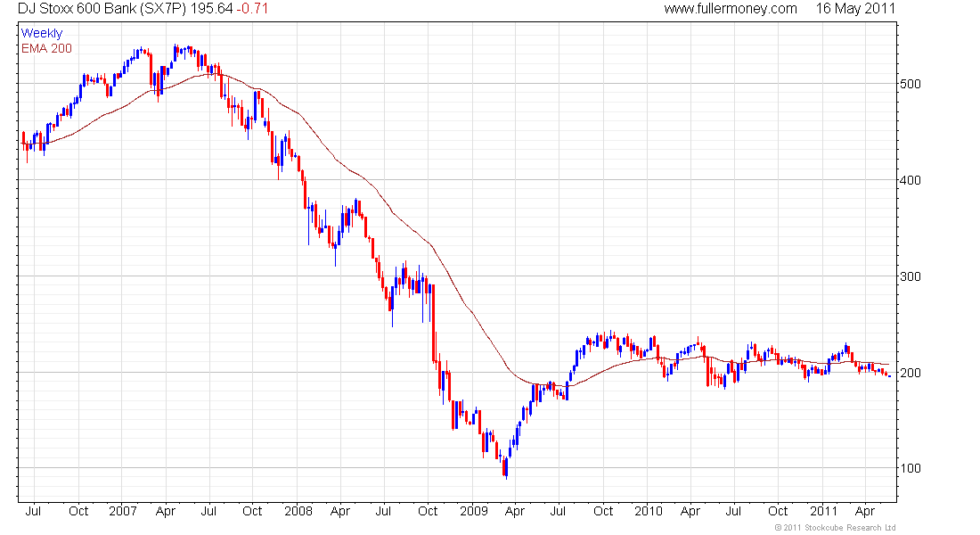Click the last price value 195.64
The height and width of the screenshot is (535, 980).
click(211, 9)
